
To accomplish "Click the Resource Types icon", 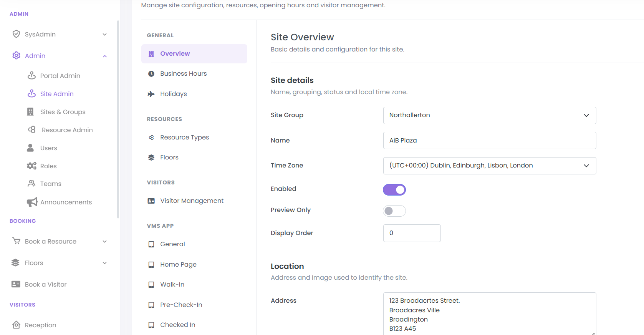I will [151, 138].
